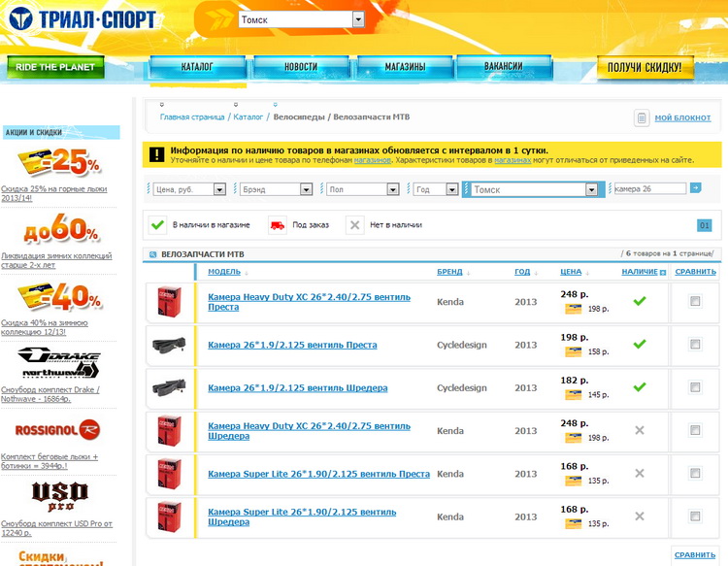The height and width of the screenshot is (566, 728).
Task: Open Мой блокнот link
Action: pos(682,117)
